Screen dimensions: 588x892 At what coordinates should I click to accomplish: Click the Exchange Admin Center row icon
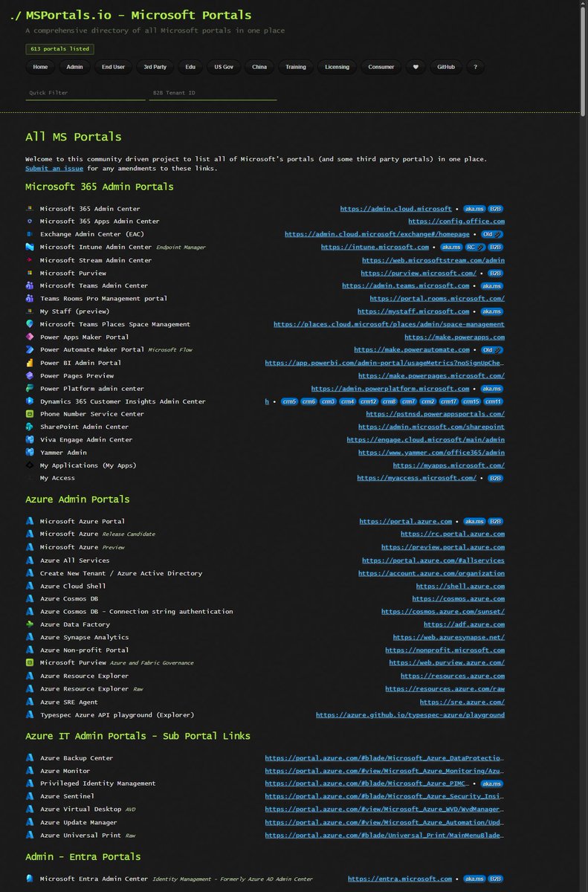coord(30,234)
